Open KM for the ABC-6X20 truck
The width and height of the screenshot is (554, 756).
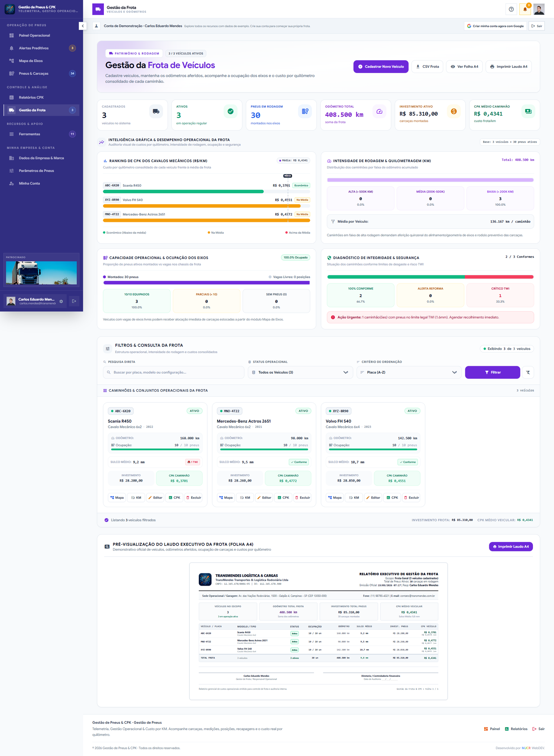tap(136, 498)
